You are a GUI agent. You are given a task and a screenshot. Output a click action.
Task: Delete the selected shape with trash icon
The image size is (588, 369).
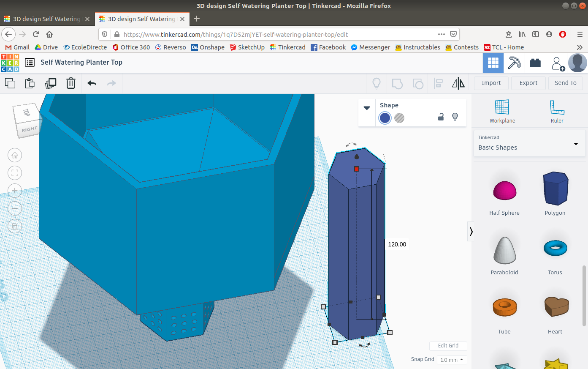[71, 83]
